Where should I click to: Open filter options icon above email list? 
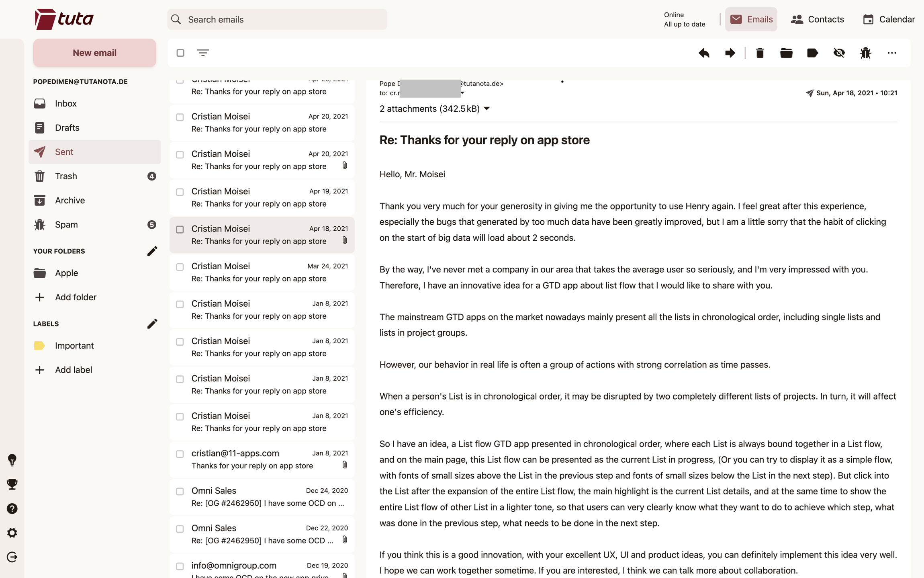pos(203,53)
